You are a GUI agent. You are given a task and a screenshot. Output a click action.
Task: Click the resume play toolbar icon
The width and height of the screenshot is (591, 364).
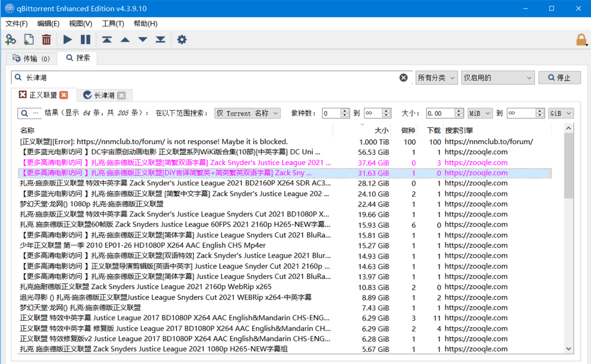[67, 39]
